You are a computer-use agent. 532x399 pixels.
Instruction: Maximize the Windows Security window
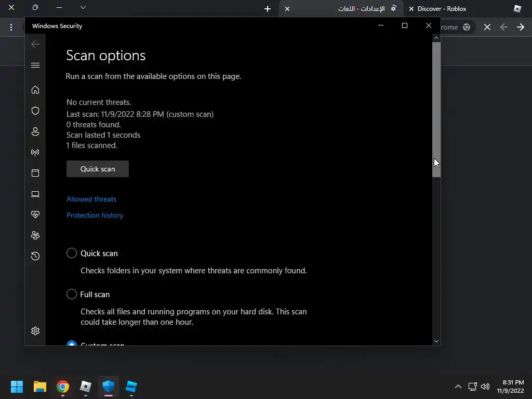[x=404, y=25]
